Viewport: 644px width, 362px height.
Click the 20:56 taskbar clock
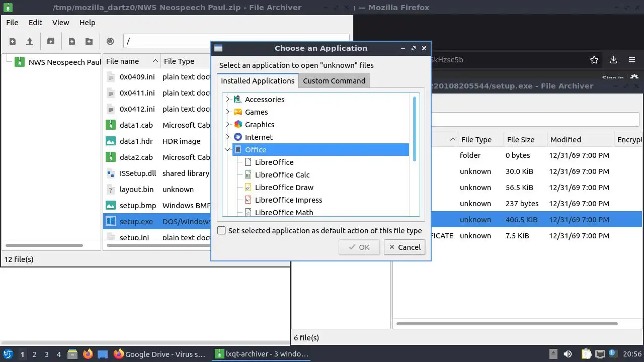tap(632, 354)
